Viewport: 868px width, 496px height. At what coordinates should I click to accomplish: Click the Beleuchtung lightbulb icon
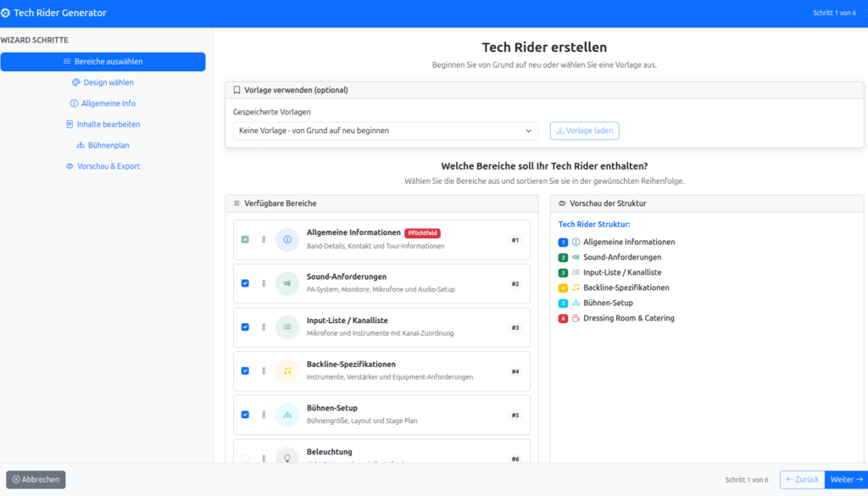pyautogui.click(x=287, y=457)
